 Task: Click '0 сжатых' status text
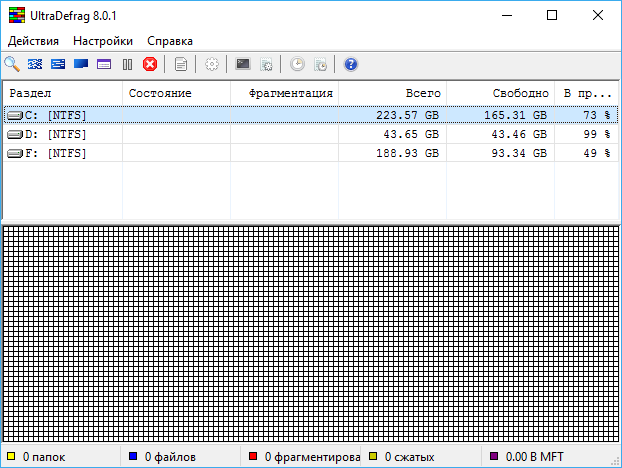(x=409, y=457)
